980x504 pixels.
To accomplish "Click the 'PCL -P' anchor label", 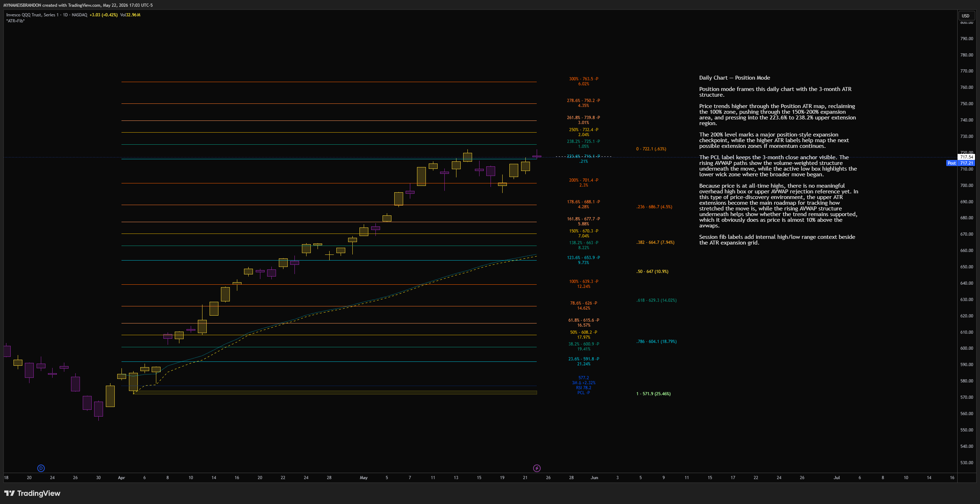I will (x=583, y=393).
